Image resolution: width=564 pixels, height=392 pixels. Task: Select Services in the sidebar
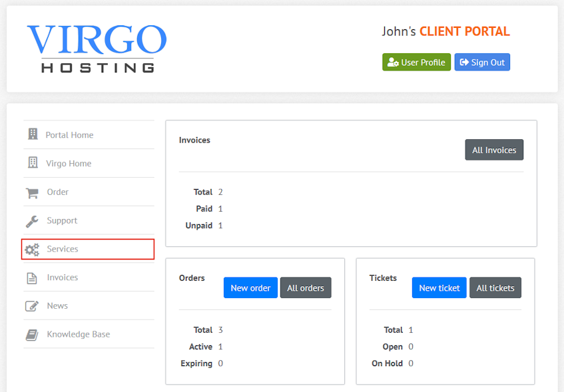coord(88,249)
